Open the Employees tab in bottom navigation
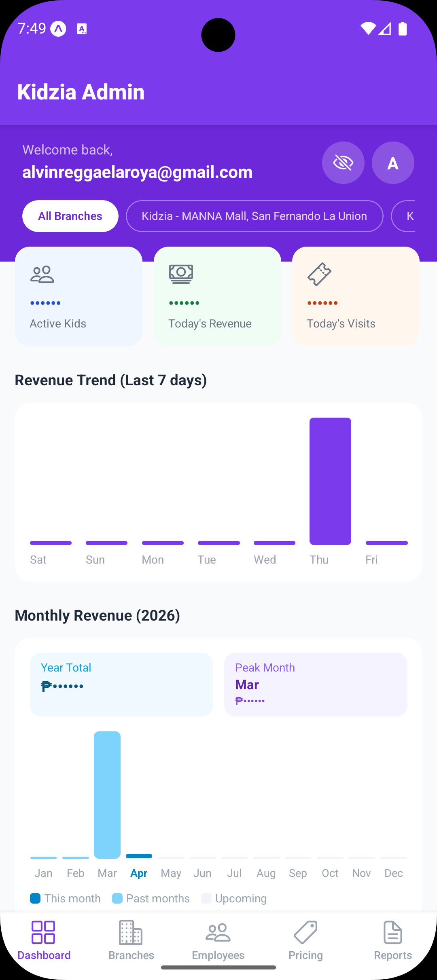This screenshot has height=980, width=437. 218,941
